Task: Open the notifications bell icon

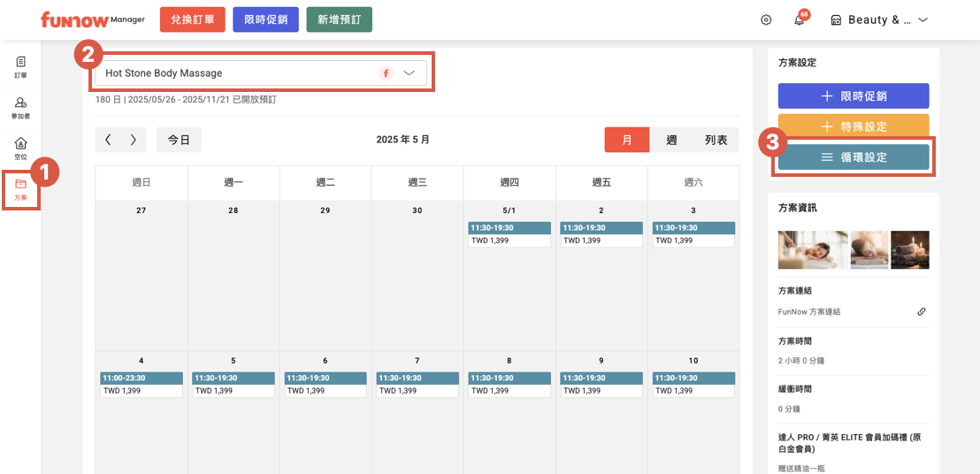Action: pyautogui.click(x=799, y=19)
